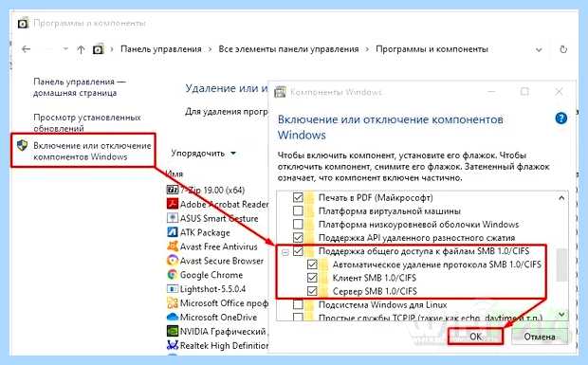
Task: Click the shield icon beside Windows components link
Action: coord(23,145)
